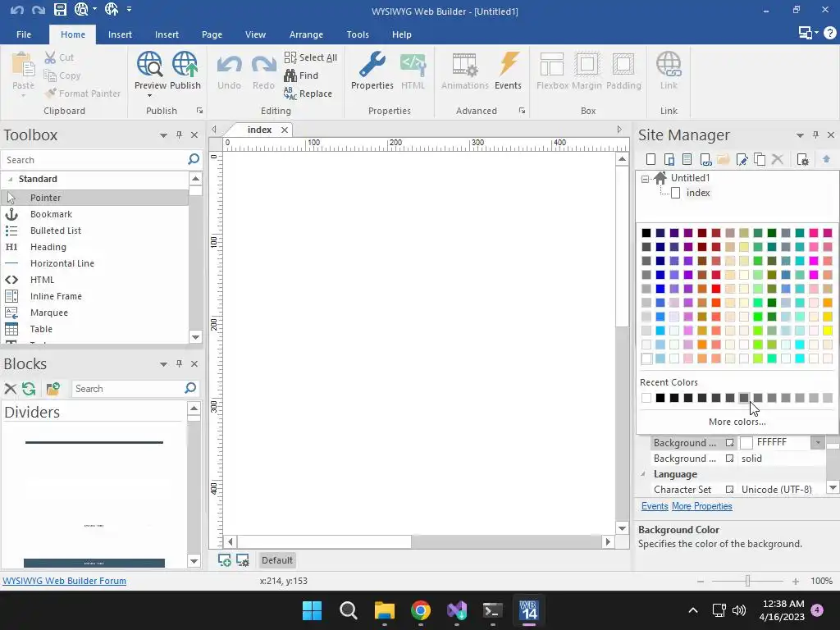The image size is (840, 630).
Task: Click the Redo arrow in the title bar
Action: [x=38, y=10]
